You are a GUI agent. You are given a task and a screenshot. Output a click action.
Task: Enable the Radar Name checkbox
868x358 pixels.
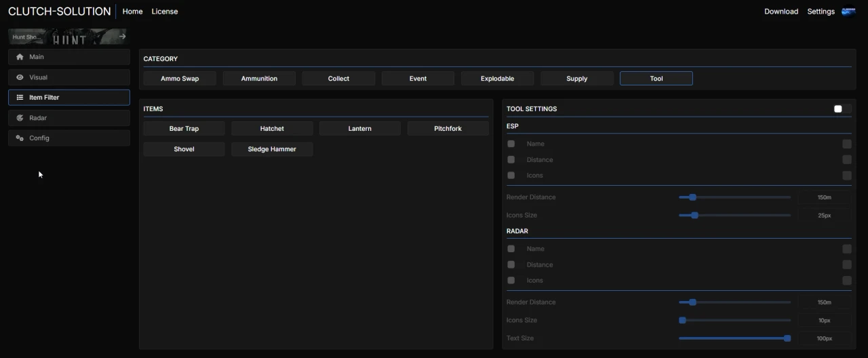(511, 249)
